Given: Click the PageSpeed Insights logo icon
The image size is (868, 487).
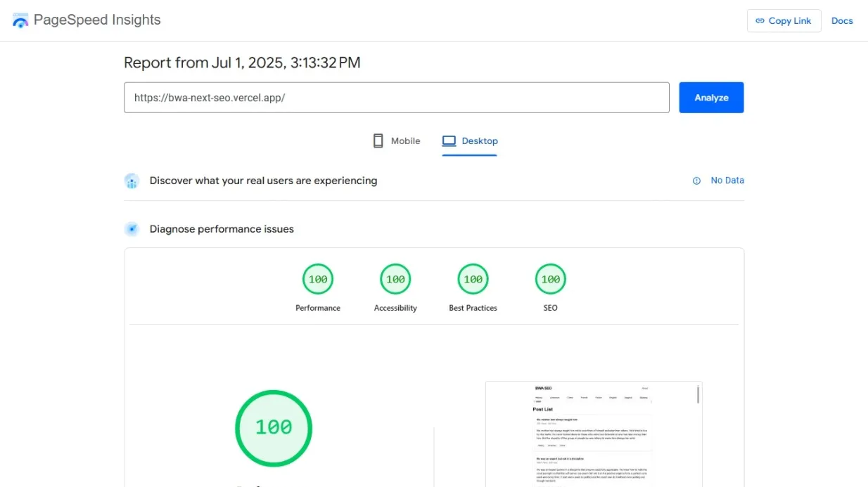Looking at the screenshot, I should tap(20, 20).
